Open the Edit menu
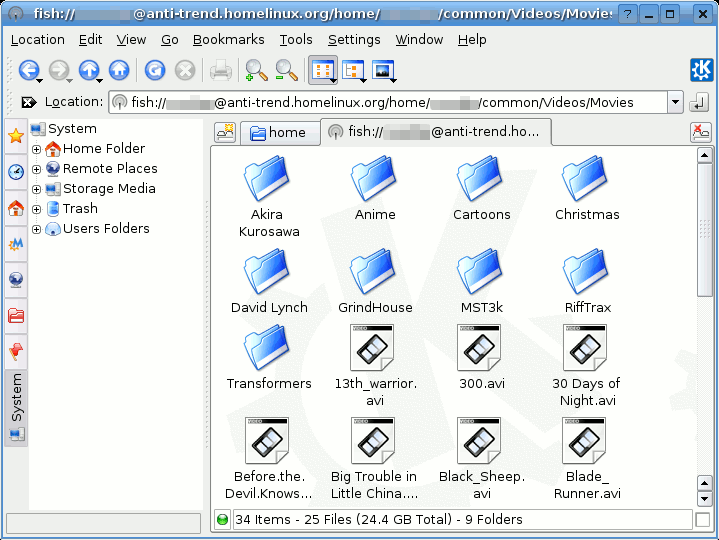Screen dimensions: 719x540 (90, 40)
